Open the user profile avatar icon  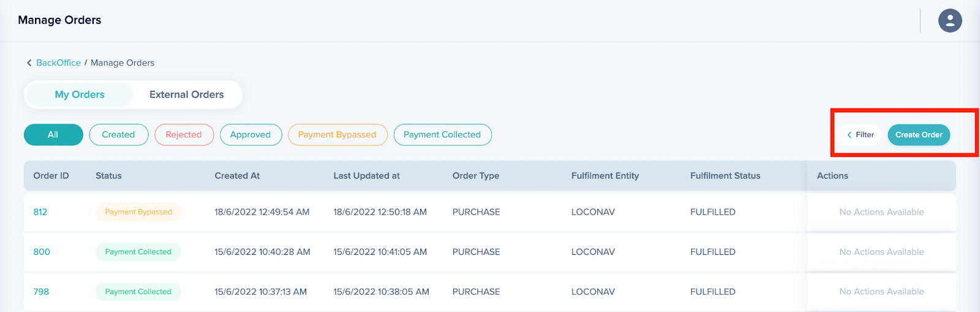(x=949, y=21)
